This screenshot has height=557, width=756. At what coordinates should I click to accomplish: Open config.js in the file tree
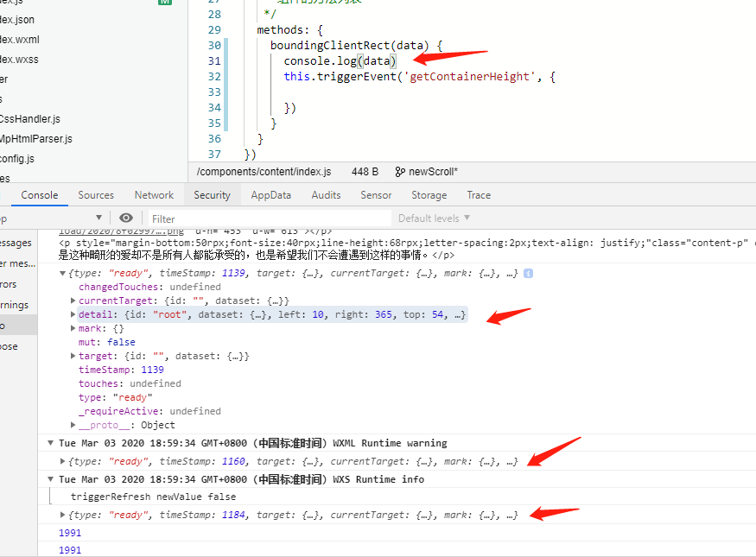(17, 159)
